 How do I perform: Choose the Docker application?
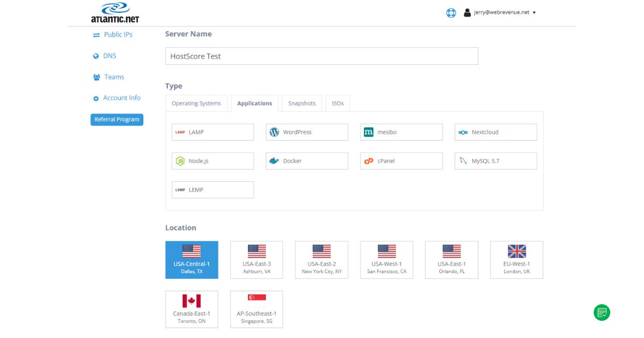tap(307, 161)
